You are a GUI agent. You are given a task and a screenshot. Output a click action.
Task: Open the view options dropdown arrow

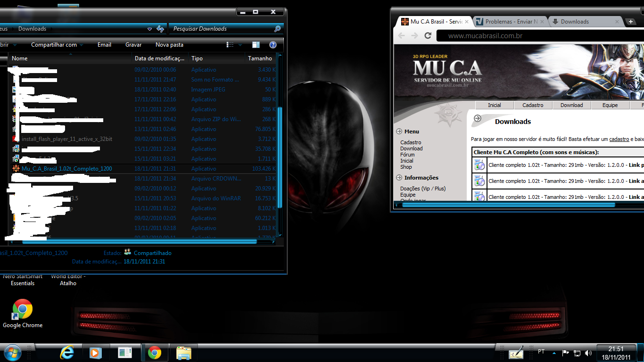pyautogui.click(x=240, y=45)
